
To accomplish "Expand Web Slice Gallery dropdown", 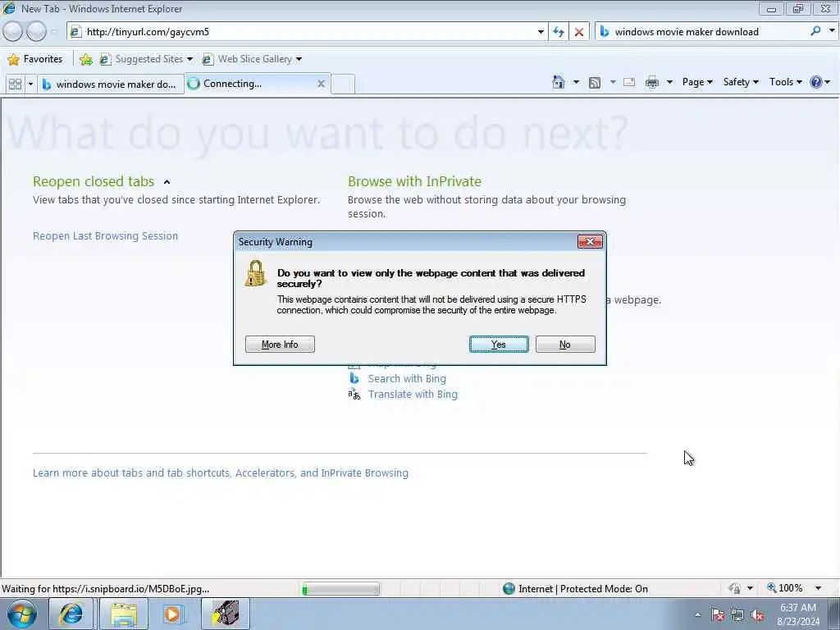I will (x=299, y=59).
